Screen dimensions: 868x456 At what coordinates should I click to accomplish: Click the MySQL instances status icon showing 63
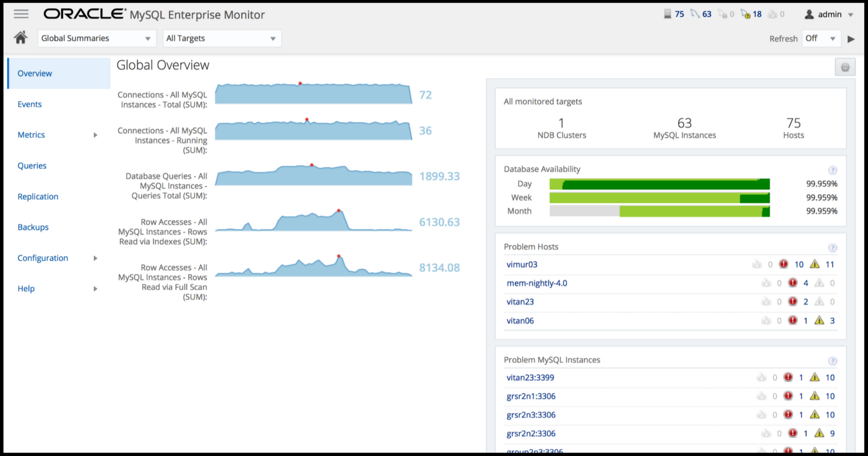tap(695, 14)
